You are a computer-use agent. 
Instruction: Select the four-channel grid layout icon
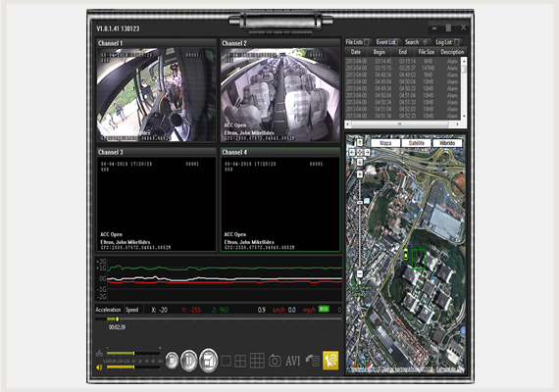point(240,361)
